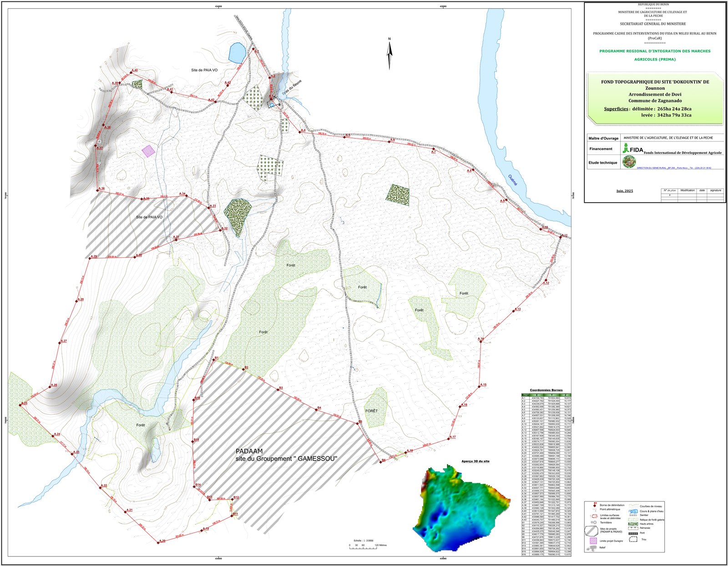
Task: Click the Echelle 1:3000è scale text
Action: tap(363, 541)
